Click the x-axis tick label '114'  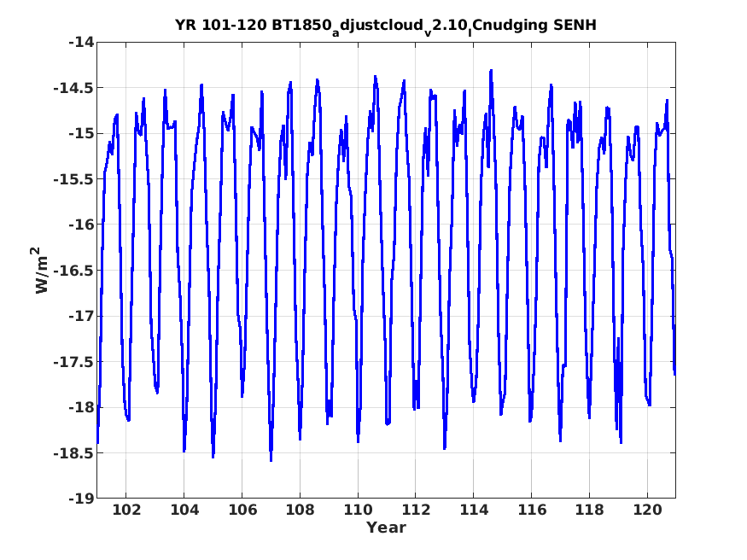point(474,510)
